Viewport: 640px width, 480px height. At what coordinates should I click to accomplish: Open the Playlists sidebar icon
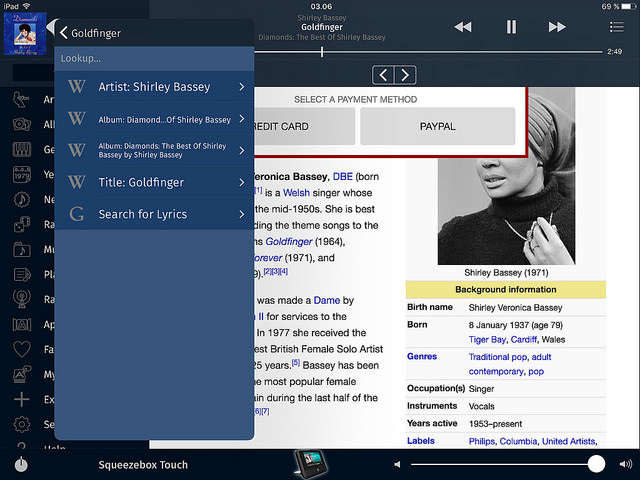[21, 274]
